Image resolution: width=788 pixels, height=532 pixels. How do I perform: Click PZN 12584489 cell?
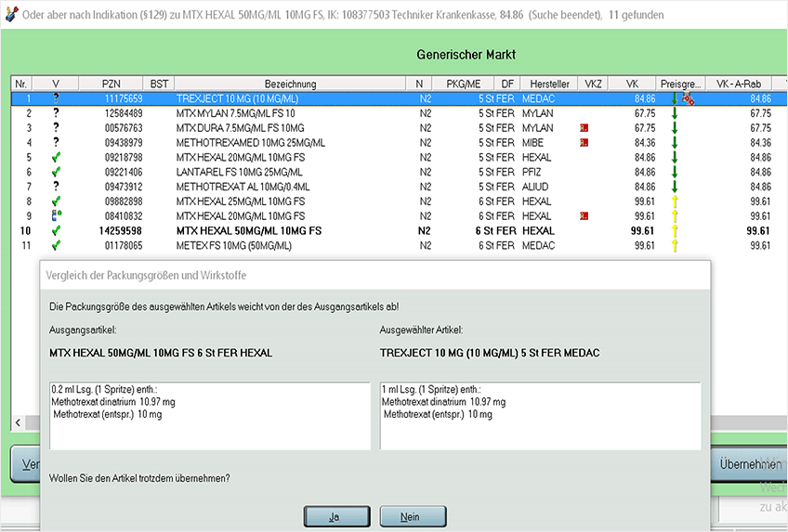coord(123,113)
